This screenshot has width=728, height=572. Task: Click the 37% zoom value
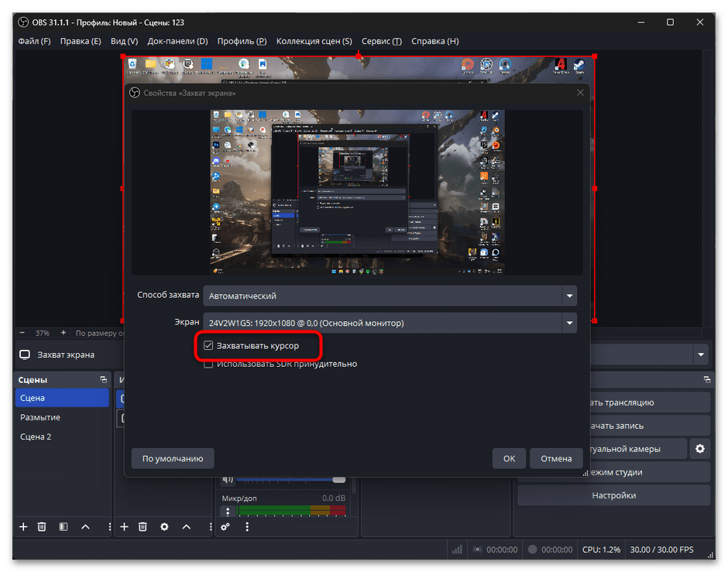[43, 333]
